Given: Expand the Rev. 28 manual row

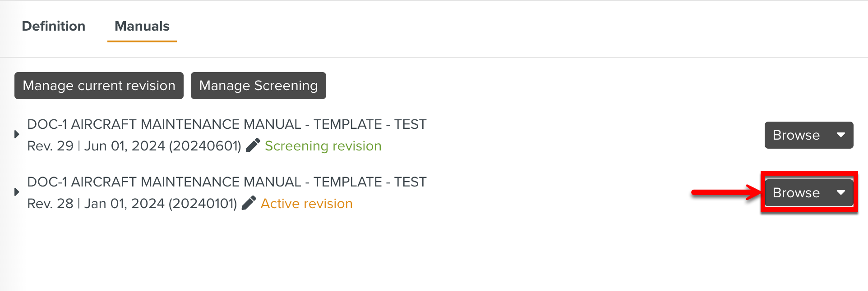Looking at the screenshot, I should pos(17,192).
